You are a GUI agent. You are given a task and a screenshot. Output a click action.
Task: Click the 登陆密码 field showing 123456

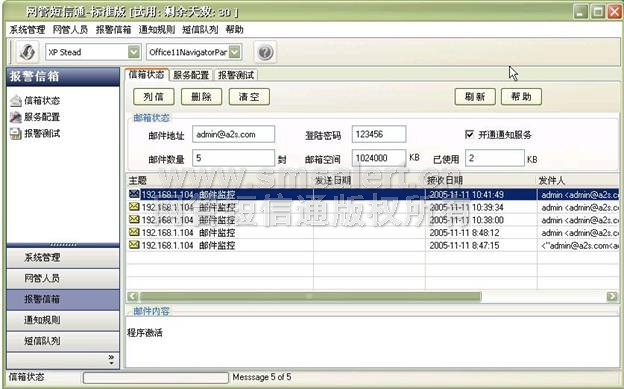pos(379,134)
